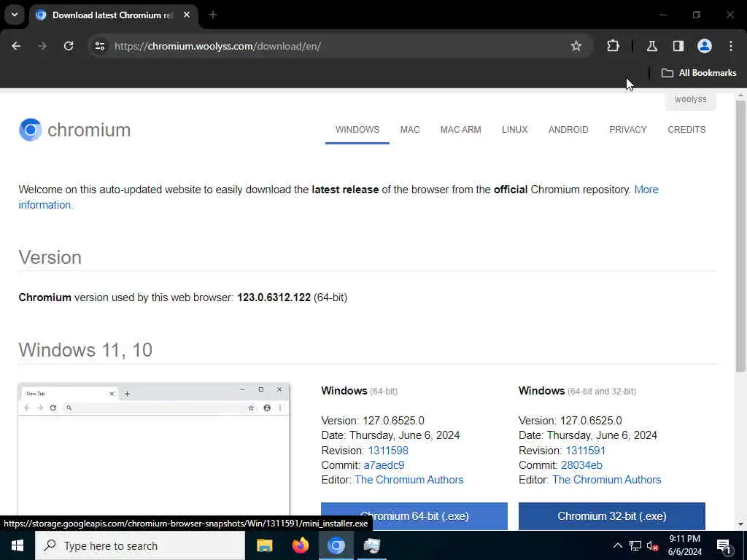Click the muted volume tray icon
This screenshot has width=747, height=560.
652,545
